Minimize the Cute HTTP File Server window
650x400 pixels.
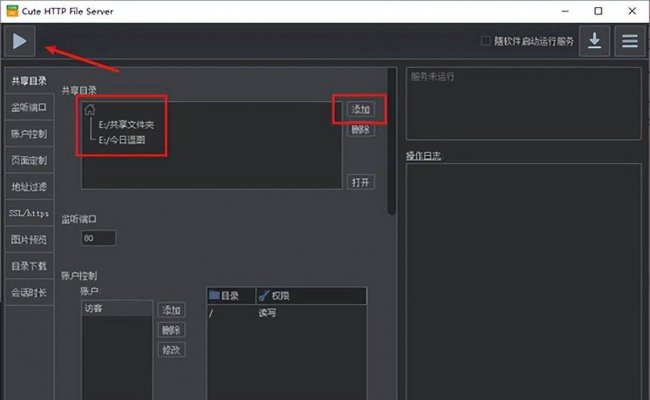565,11
